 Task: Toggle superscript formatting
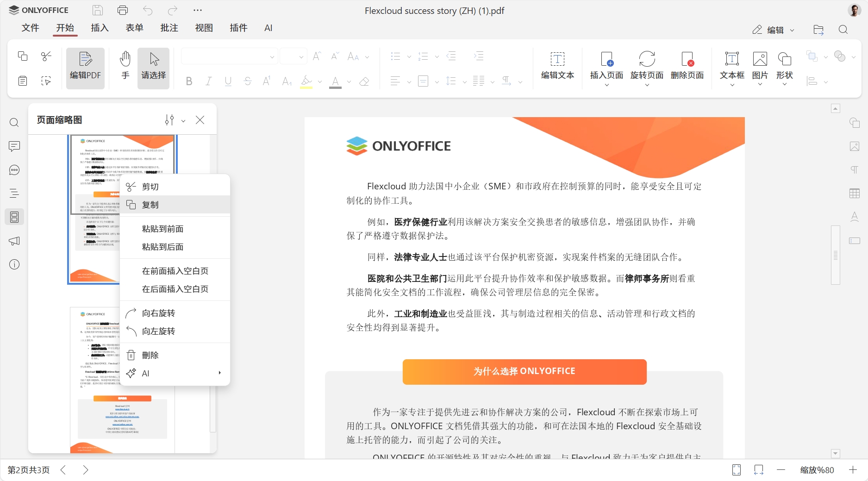pyautogui.click(x=267, y=81)
